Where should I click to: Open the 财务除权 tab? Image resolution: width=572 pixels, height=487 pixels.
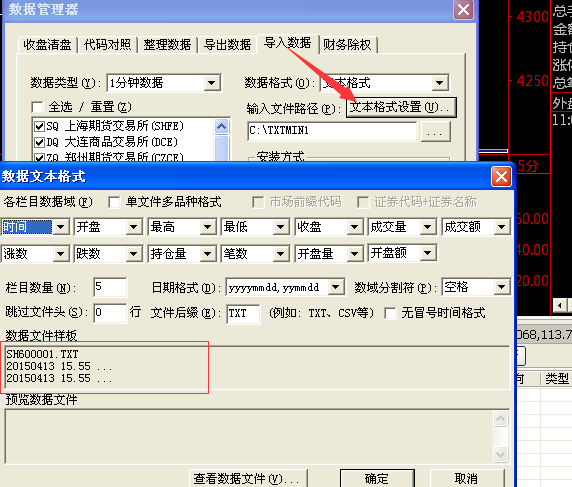coord(347,45)
